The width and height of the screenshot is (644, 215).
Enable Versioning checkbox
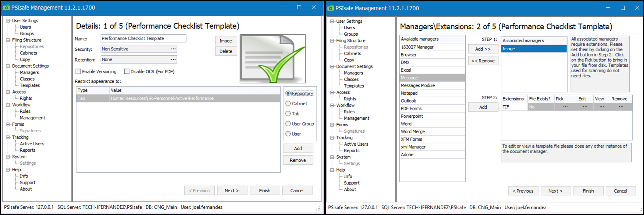[78, 71]
